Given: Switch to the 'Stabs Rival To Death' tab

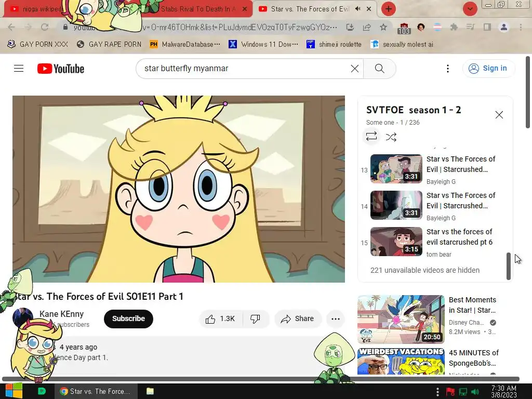Looking at the screenshot, I should pos(197,9).
